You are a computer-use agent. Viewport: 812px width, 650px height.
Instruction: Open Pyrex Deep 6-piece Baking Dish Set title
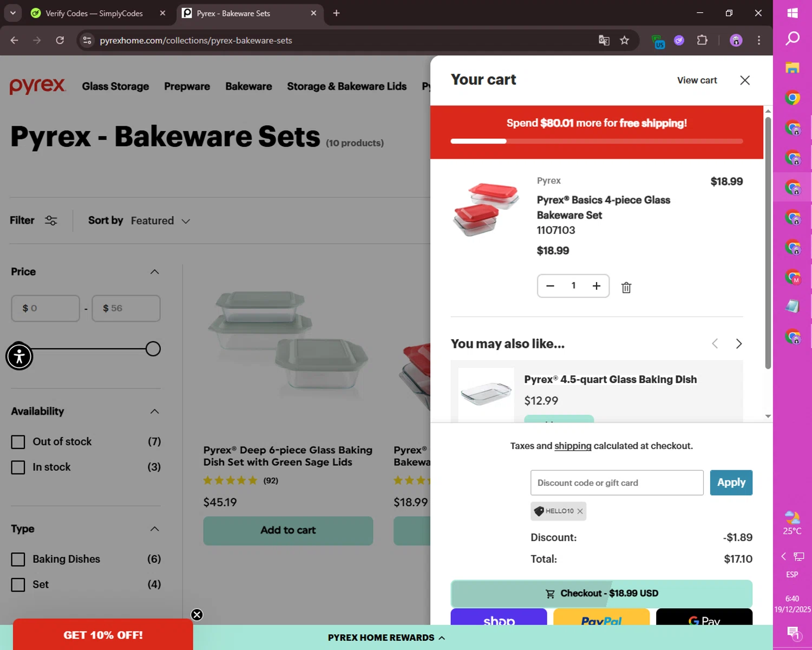point(288,456)
